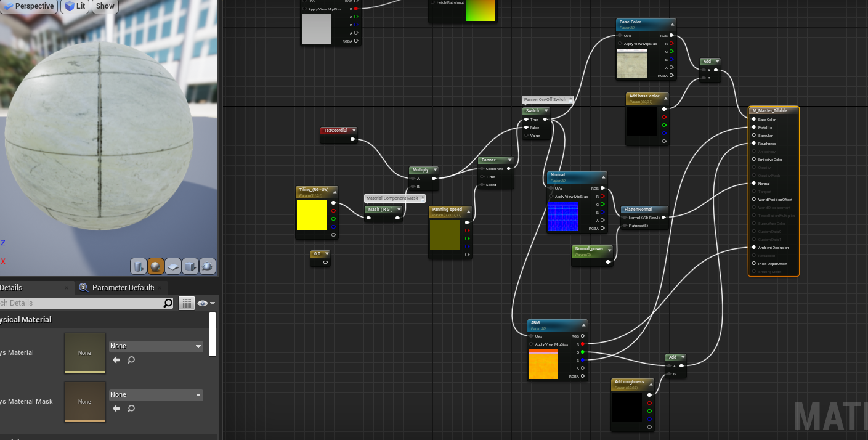
Task: Click the Details panel vertical scrollbar
Action: coord(213,334)
